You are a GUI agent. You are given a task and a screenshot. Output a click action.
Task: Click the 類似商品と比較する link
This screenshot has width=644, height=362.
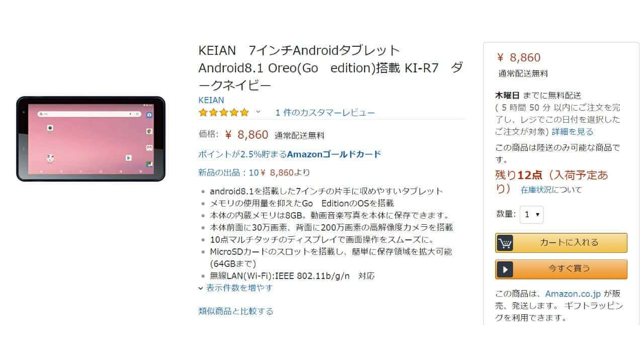click(x=236, y=311)
